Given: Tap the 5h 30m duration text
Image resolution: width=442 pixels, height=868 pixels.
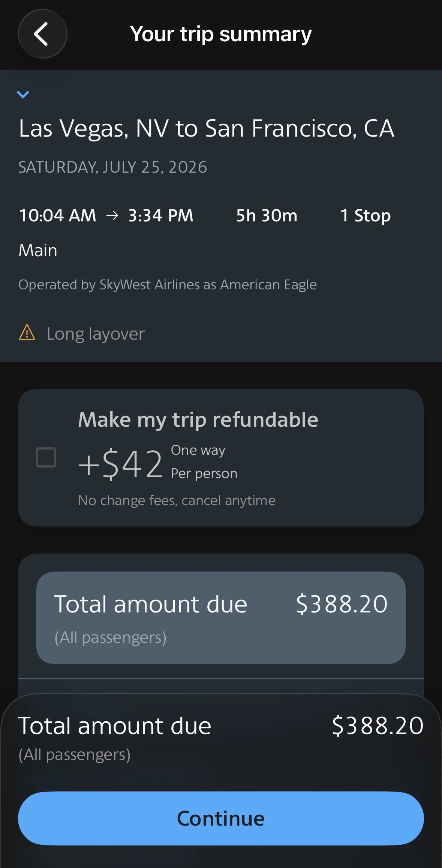Looking at the screenshot, I should click(267, 216).
